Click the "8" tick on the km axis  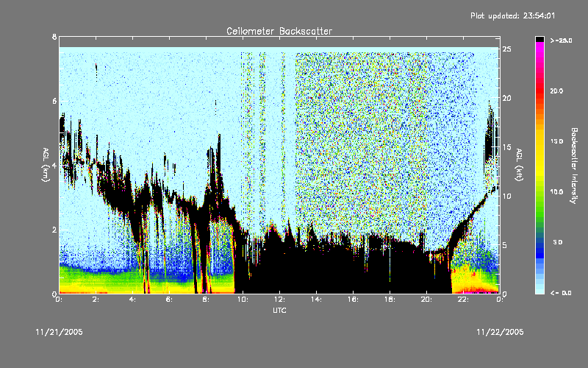(x=54, y=37)
